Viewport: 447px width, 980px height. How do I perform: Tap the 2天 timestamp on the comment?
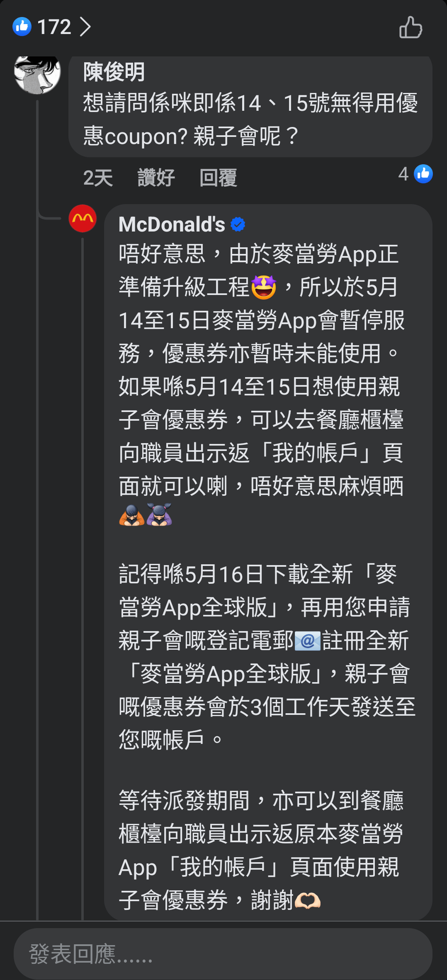coord(98,178)
